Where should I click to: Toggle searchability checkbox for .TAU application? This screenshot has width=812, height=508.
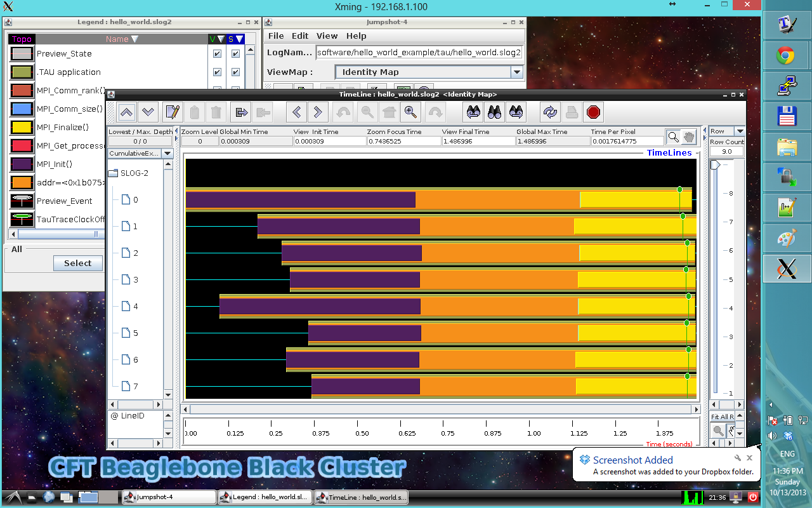pyautogui.click(x=236, y=72)
